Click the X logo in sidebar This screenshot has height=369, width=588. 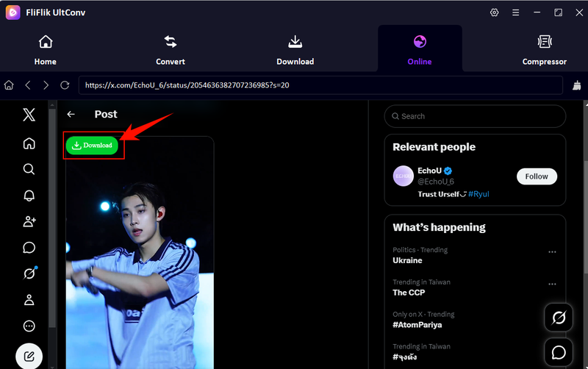pyautogui.click(x=29, y=115)
